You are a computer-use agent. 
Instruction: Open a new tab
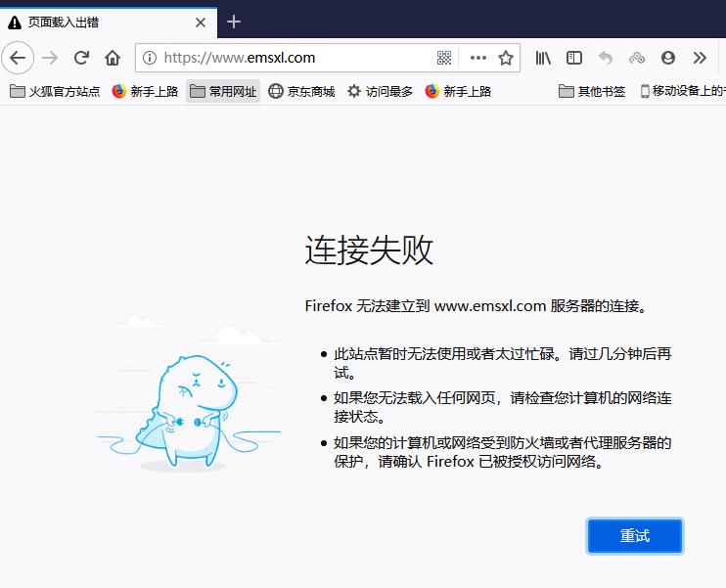pos(234,22)
